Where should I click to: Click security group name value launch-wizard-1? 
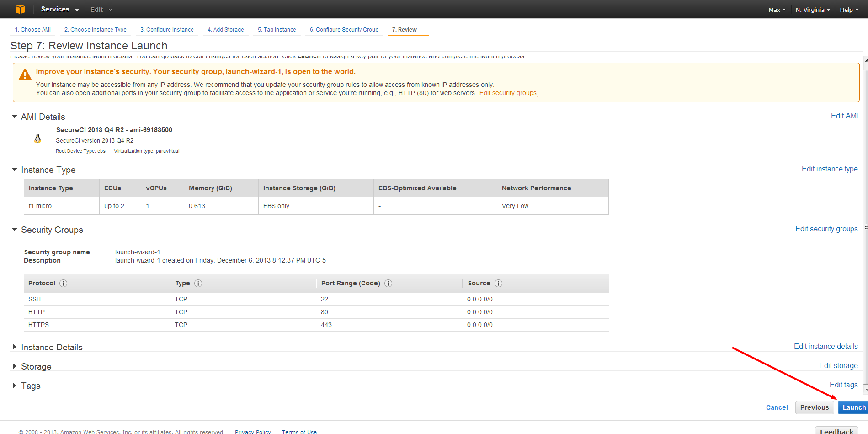coord(138,252)
